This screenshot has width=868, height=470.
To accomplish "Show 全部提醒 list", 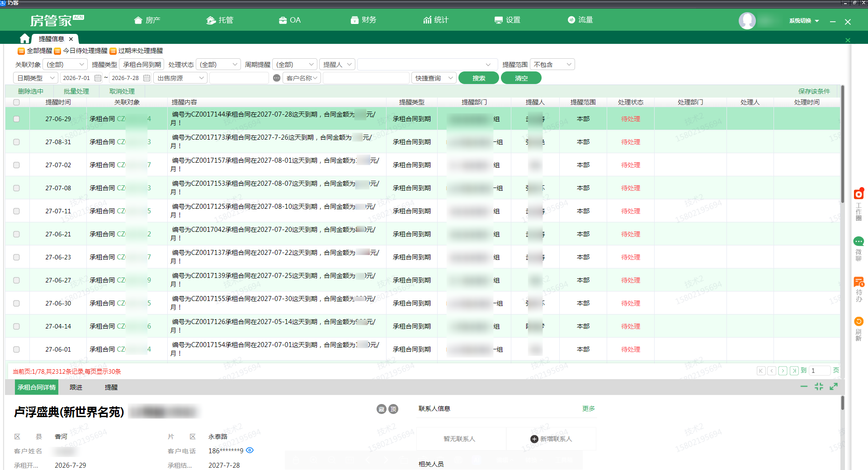I will coord(35,51).
